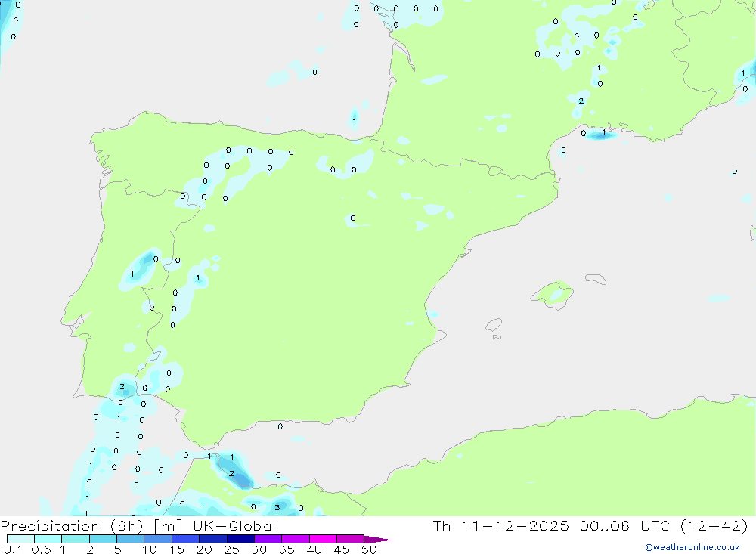The height and width of the screenshot is (554, 756).
Task: Click the '35' legend label
Action: click(287, 549)
